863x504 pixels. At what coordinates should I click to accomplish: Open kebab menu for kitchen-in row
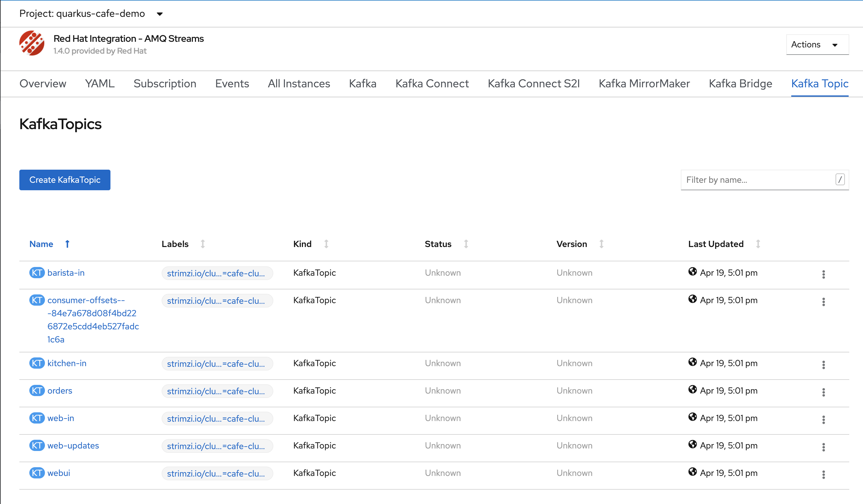click(x=823, y=365)
